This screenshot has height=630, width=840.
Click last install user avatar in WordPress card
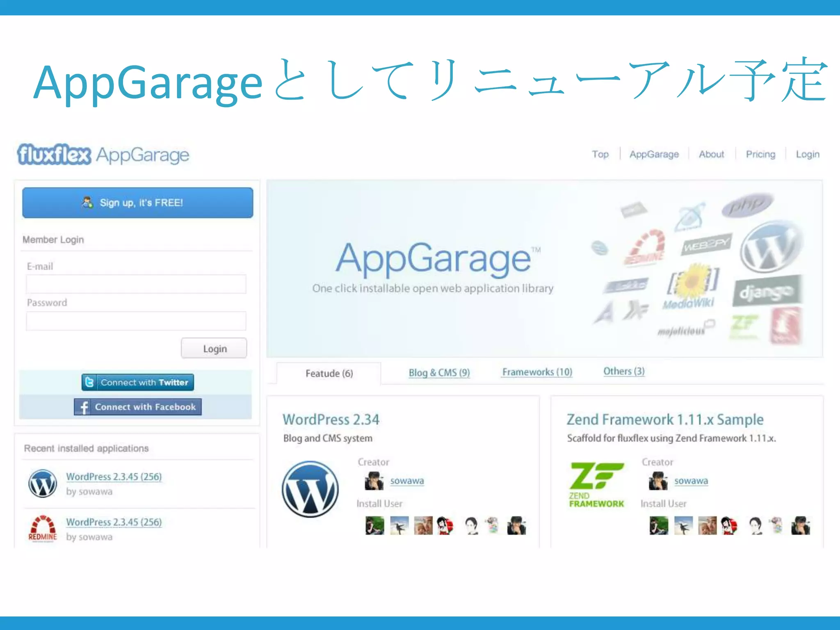(517, 525)
